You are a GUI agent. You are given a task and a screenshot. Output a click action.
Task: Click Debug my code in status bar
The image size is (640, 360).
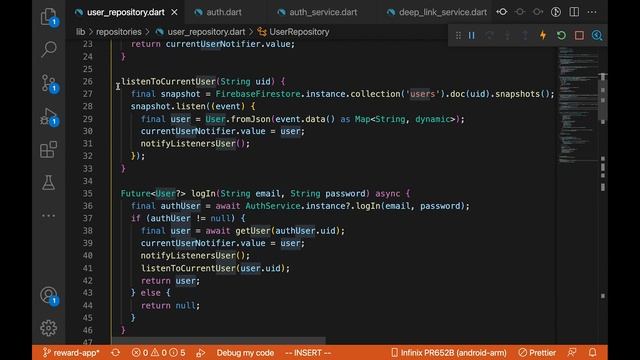(x=245, y=353)
